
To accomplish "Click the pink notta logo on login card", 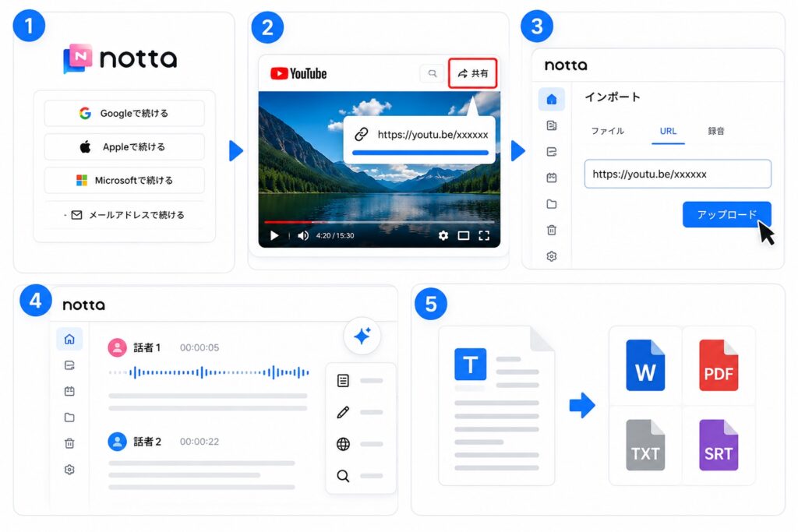I will [x=78, y=58].
